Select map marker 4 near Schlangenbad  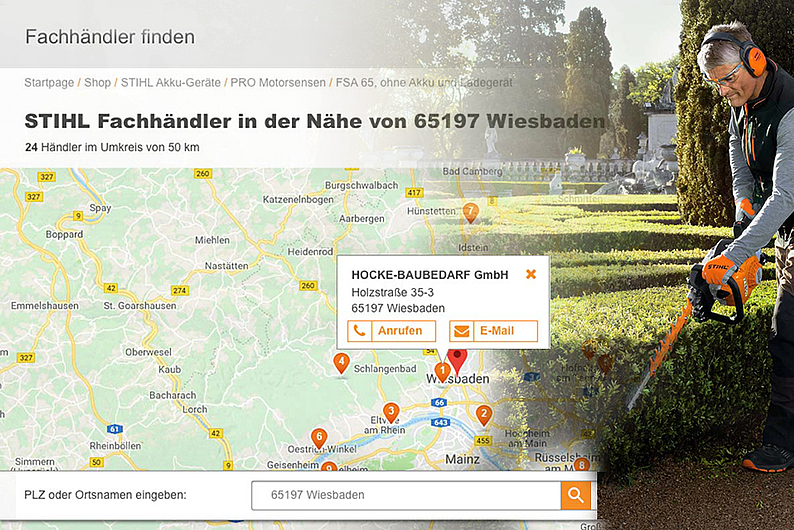pos(341,363)
